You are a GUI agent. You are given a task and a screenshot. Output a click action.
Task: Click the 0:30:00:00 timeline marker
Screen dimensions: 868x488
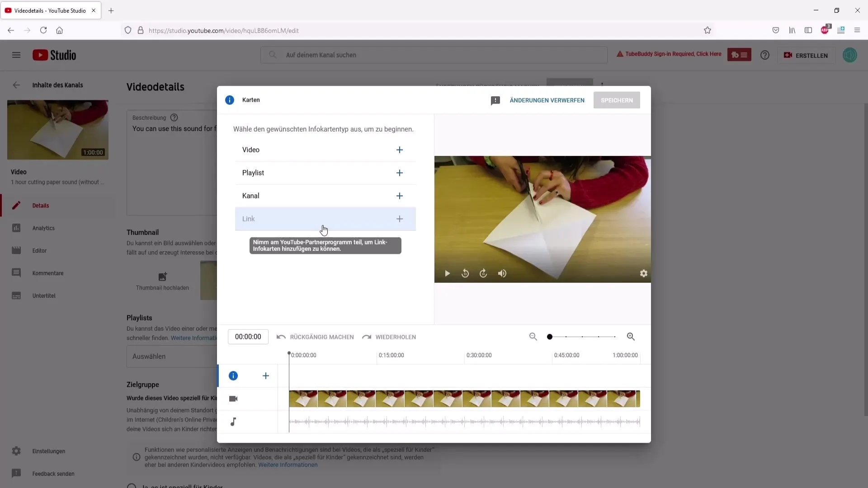click(479, 355)
